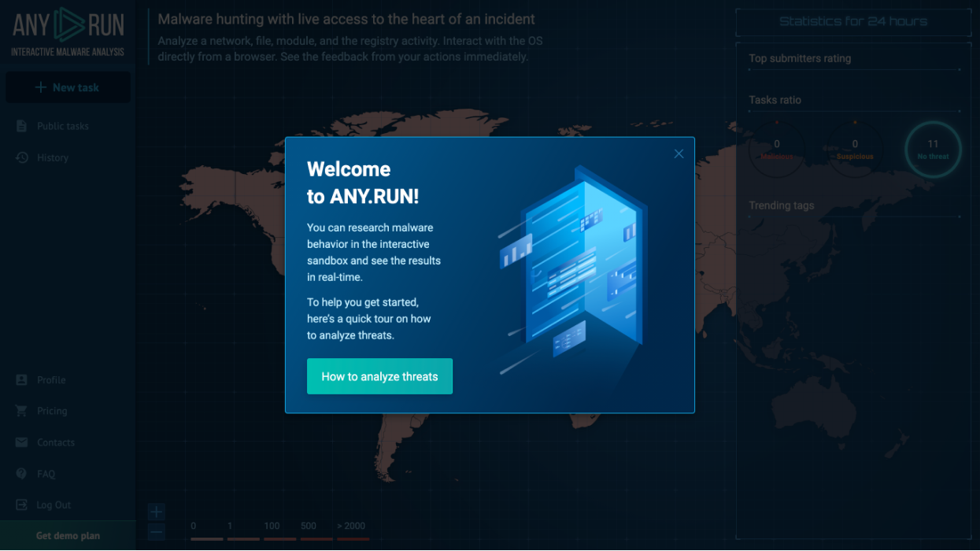Click the legend swatch under 100

point(280,539)
